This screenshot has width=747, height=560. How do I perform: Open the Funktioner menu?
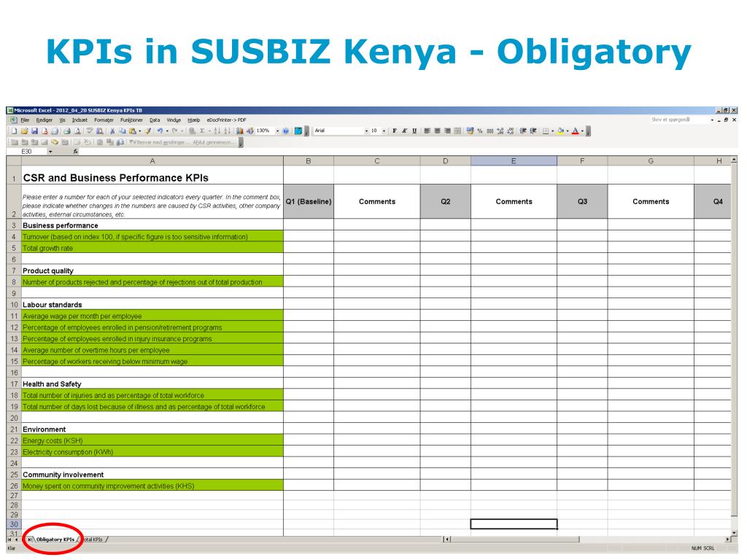tap(131, 120)
